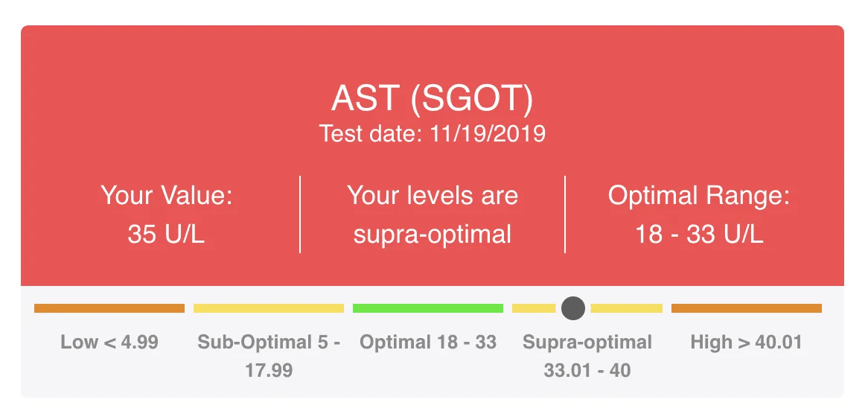Click the supra-optimal status text

[433, 235]
